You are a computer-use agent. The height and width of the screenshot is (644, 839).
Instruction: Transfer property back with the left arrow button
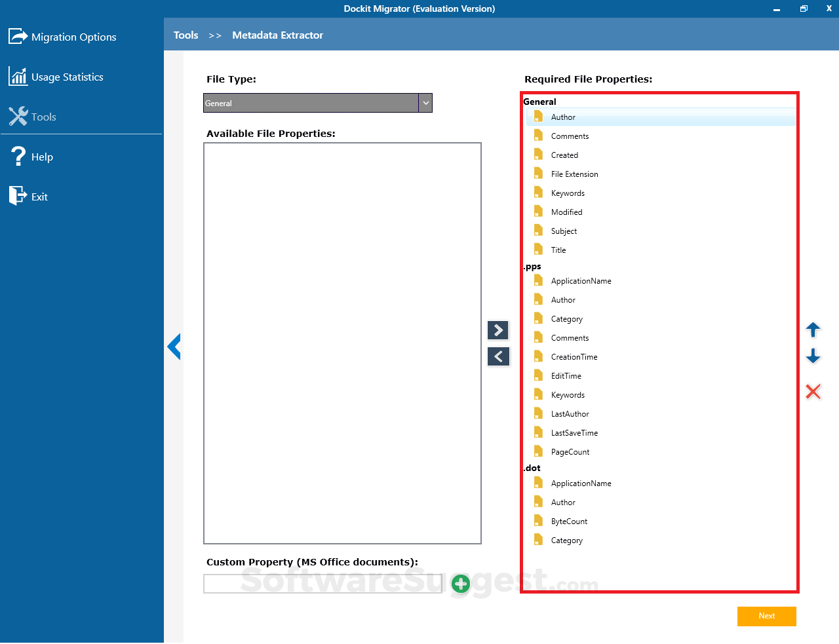(x=498, y=356)
